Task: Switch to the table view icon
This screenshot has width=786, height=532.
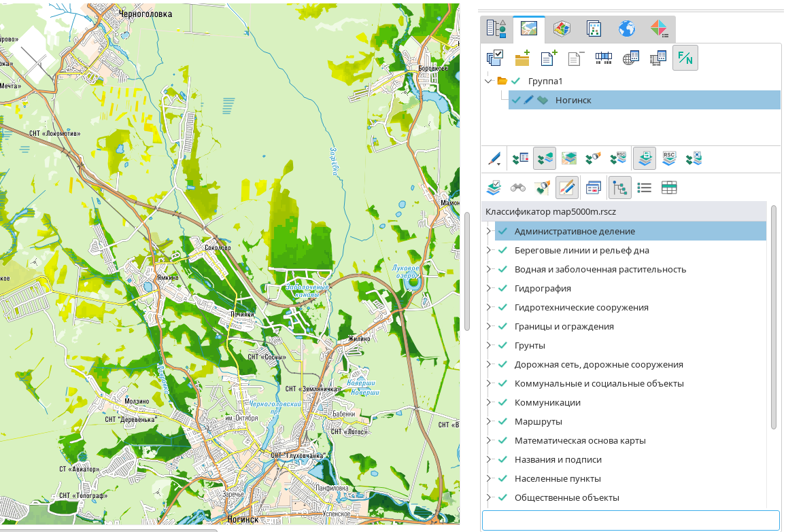Action: click(x=669, y=188)
